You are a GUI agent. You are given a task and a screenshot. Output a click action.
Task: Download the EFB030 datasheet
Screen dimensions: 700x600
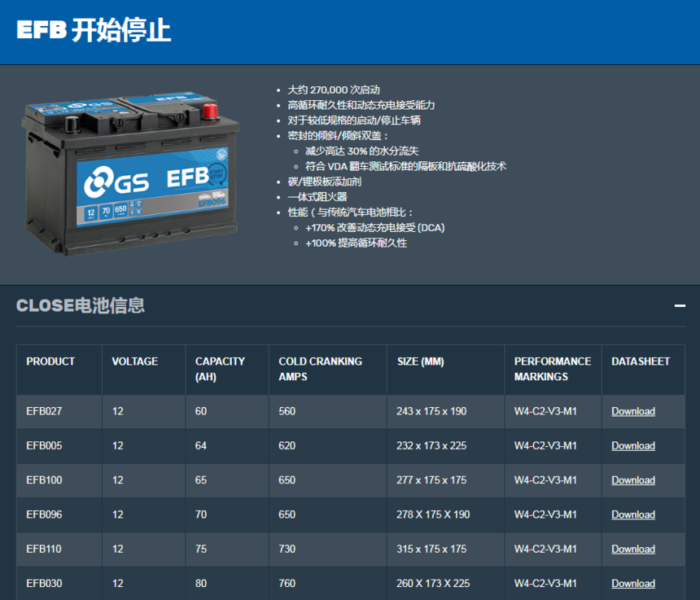pos(633,583)
